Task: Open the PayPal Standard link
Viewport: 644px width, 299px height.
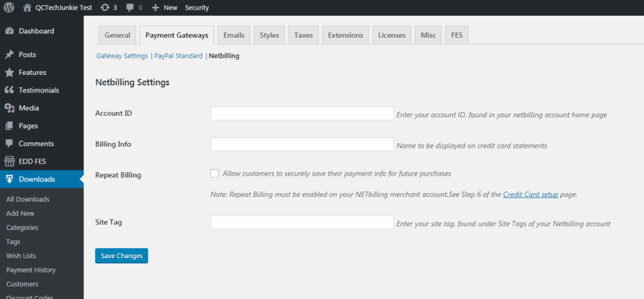Action: (178, 56)
